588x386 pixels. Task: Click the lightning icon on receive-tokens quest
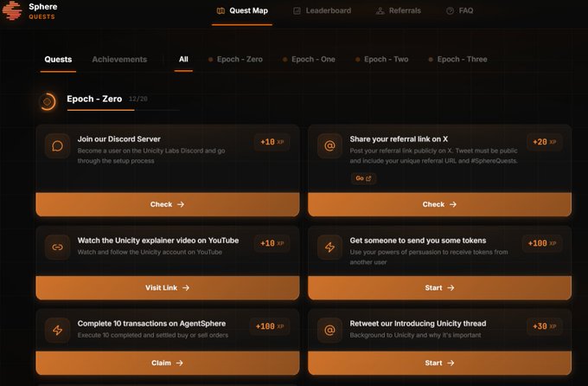[329, 247]
